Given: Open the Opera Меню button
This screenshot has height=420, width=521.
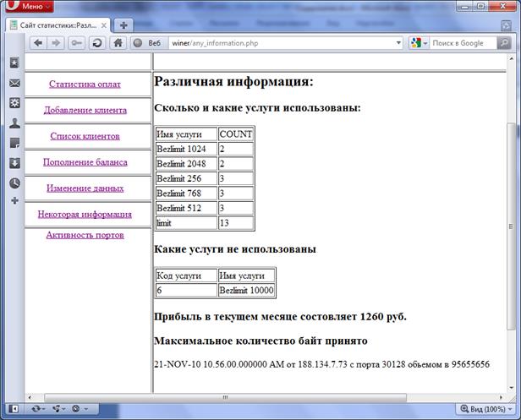Looking at the screenshot, I should 27,6.
